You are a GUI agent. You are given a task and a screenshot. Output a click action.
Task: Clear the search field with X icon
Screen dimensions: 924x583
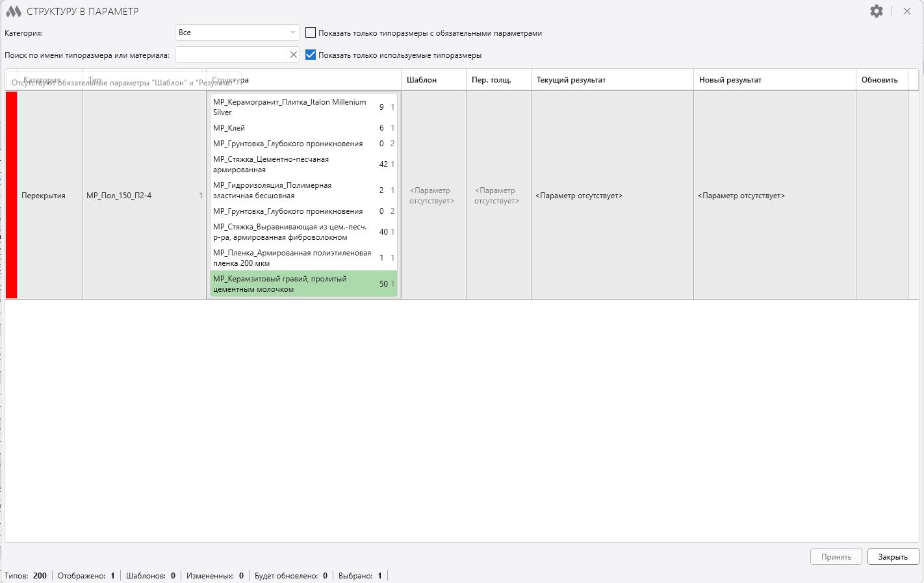point(293,55)
